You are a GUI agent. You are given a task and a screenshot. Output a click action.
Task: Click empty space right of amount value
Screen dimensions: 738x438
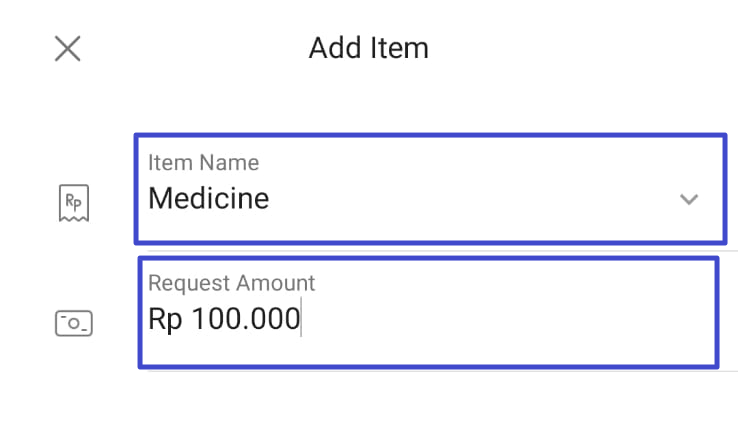point(508,319)
